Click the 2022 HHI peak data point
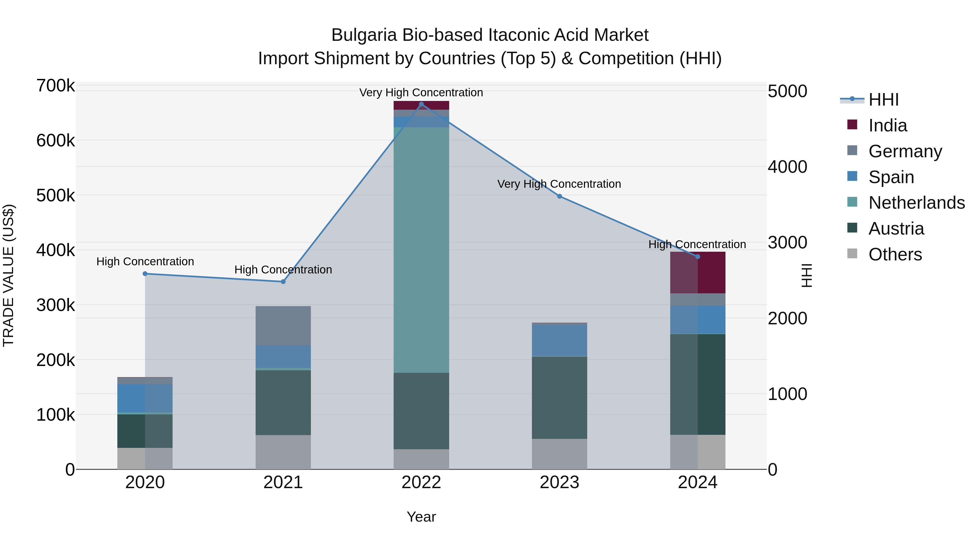The image size is (980, 551). (x=421, y=104)
